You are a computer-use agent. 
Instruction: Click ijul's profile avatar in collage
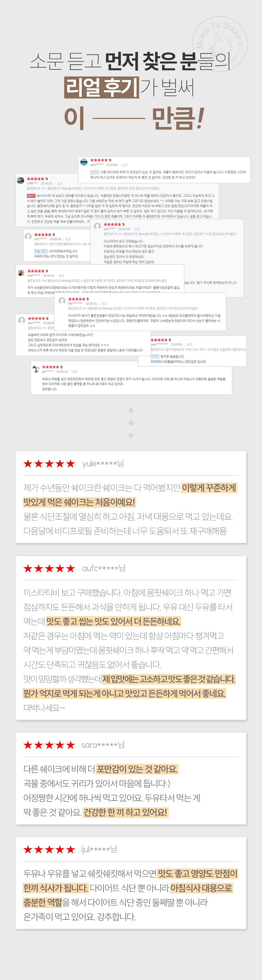coord(36,369)
